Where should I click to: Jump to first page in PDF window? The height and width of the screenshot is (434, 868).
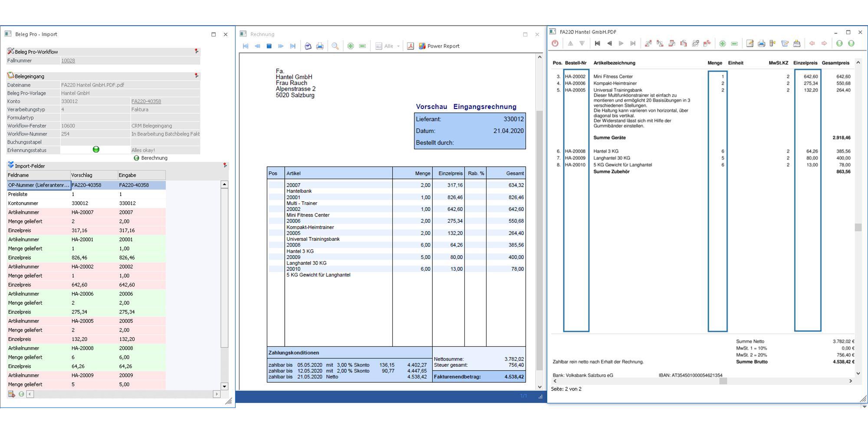[598, 43]
